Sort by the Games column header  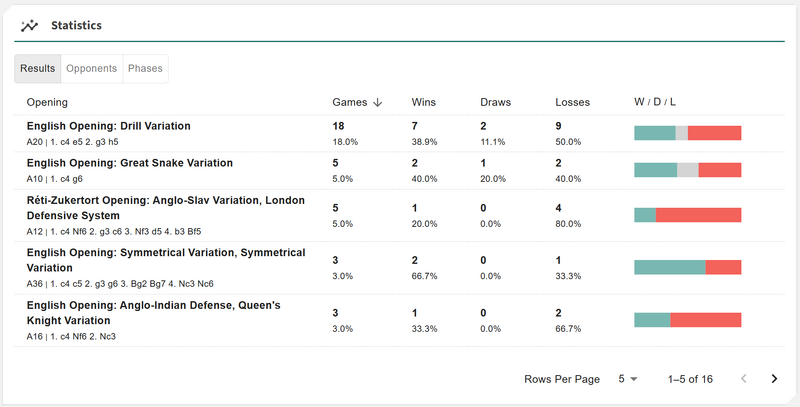click(x=350, y=102)
